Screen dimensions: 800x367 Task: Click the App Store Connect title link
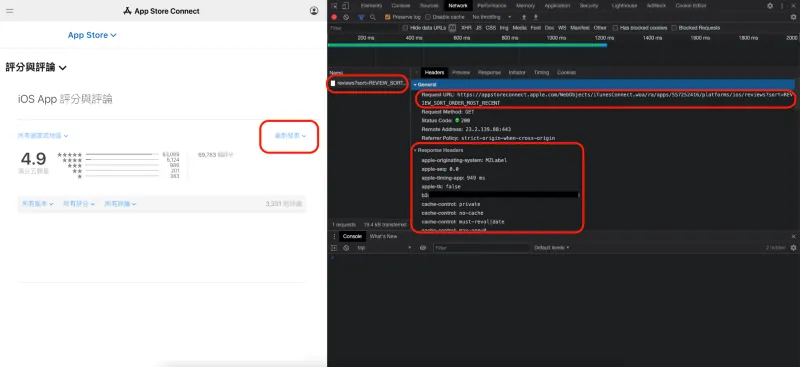click(x=162, y=11)
